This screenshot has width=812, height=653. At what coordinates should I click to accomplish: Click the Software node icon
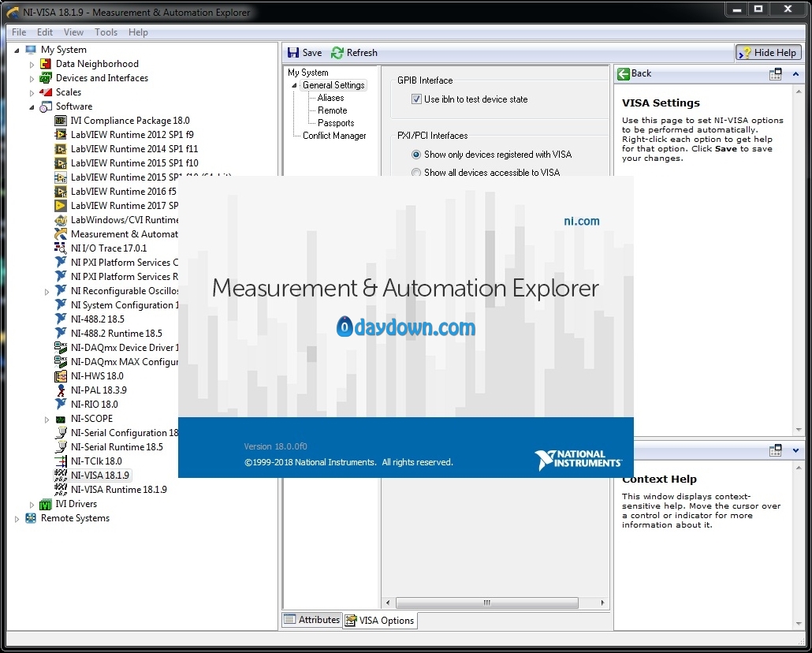coord(46,106)
